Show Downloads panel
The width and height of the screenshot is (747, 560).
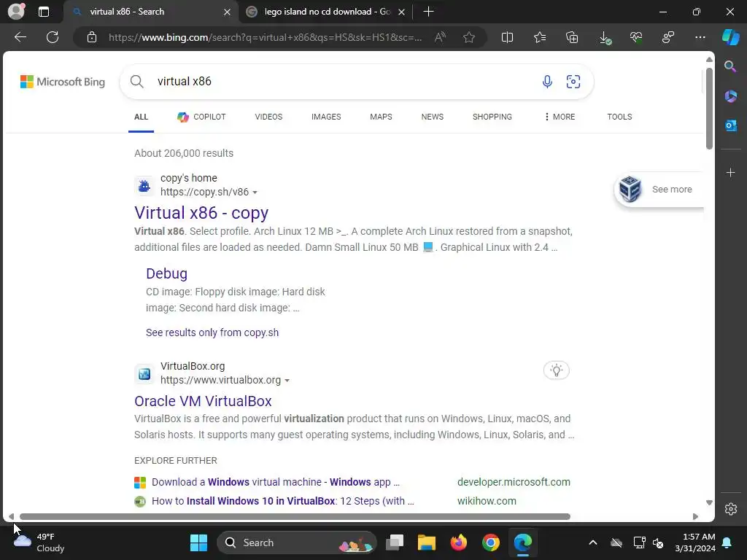(604, 37)
